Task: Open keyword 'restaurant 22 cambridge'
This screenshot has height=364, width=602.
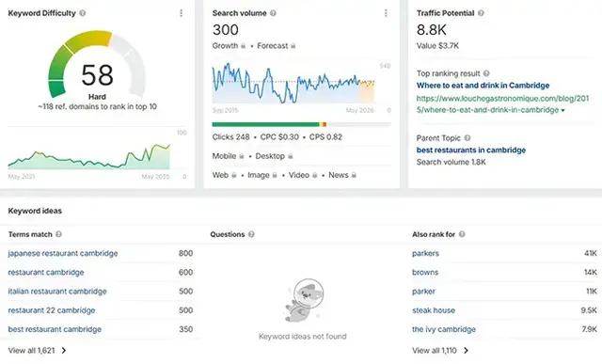Action: pos(52,310)
